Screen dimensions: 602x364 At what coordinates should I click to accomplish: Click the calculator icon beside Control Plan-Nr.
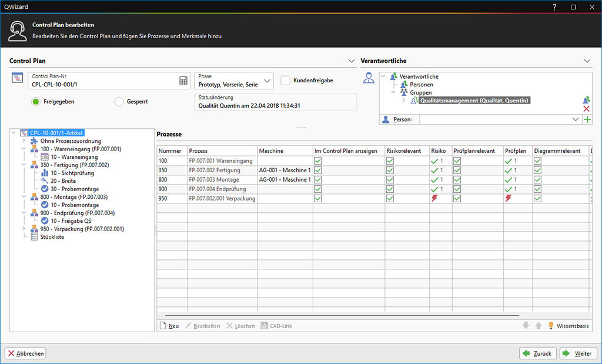(x=183, y=81)
